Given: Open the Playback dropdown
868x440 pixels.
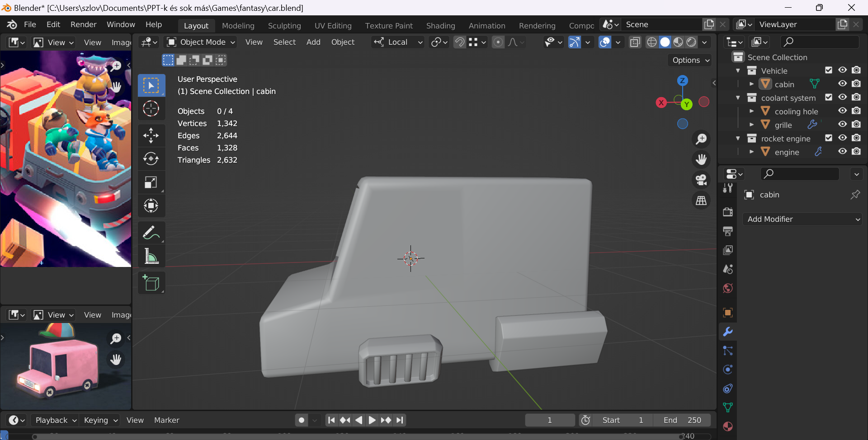Looking at the screenshot, I should [x=56, y=420].
